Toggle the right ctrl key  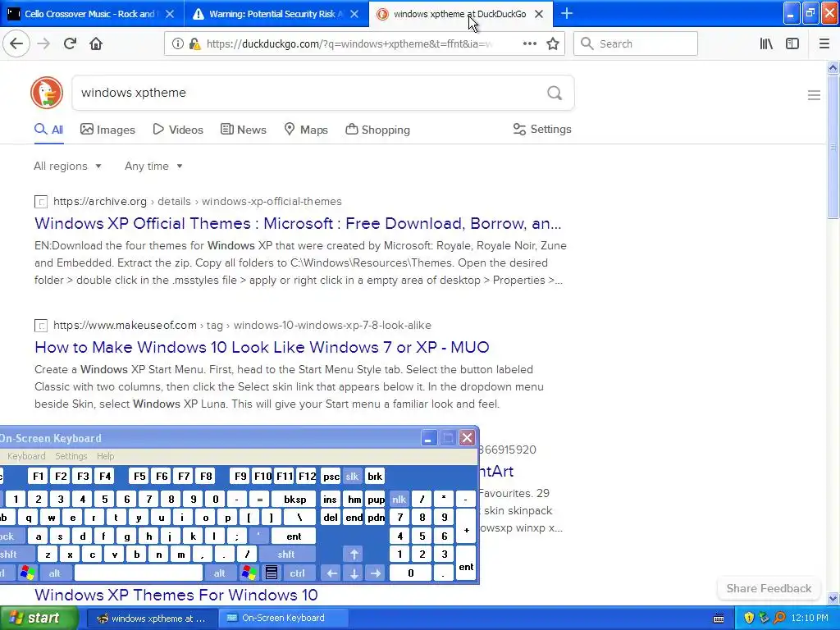point(297,573)
